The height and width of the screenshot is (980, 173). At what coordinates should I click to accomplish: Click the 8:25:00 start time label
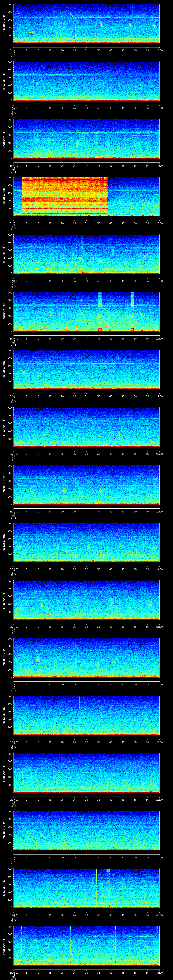click(x=14, y=684)
